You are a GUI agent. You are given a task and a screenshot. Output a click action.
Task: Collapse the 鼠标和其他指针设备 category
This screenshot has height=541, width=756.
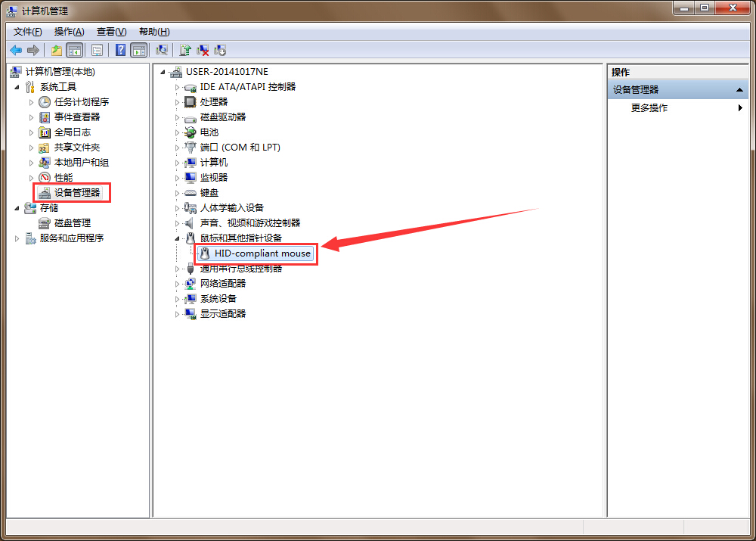coord(178,238)
